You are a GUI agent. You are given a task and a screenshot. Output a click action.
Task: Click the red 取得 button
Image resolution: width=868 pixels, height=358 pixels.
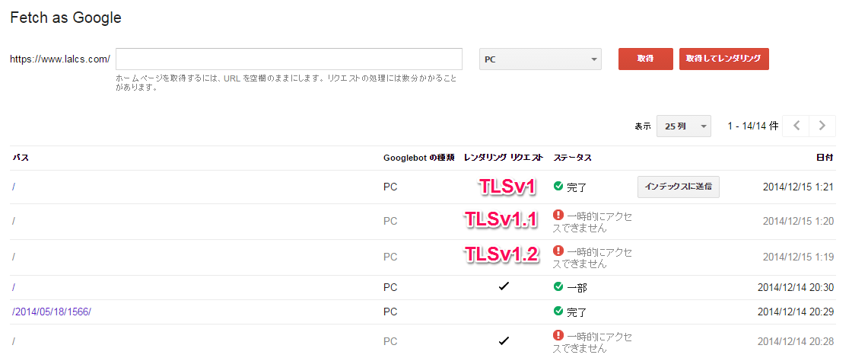[x=645, y=59]
